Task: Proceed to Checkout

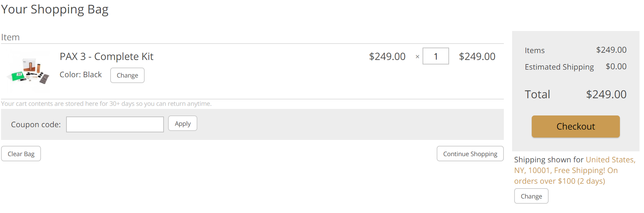Action: pos(575,126)
